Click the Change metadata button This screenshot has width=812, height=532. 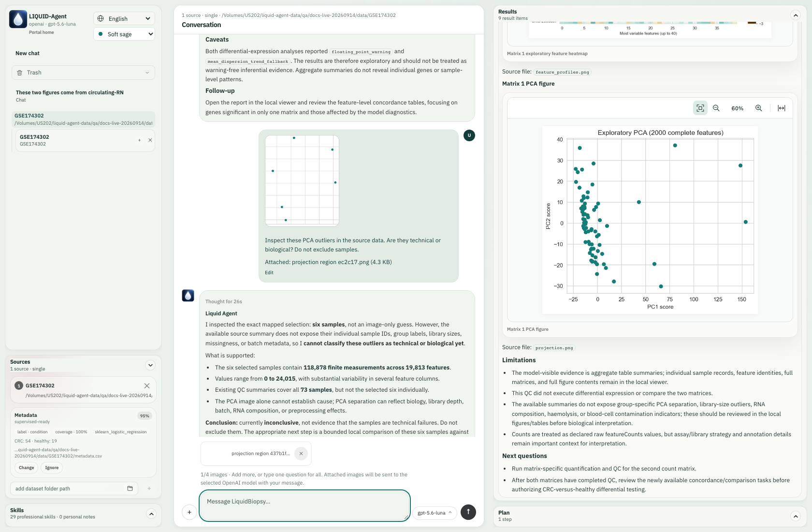pos(27,468)
